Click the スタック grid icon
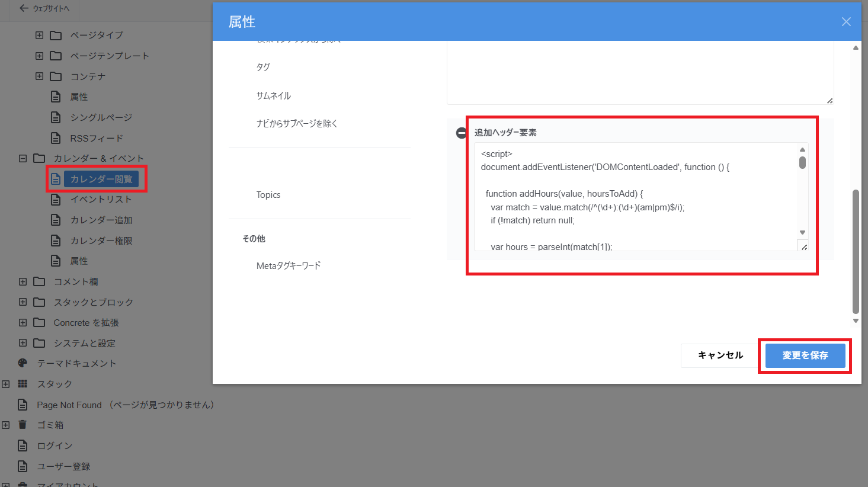Image resolution: width=868 pixels, height=487 pixels. point(23,384)
